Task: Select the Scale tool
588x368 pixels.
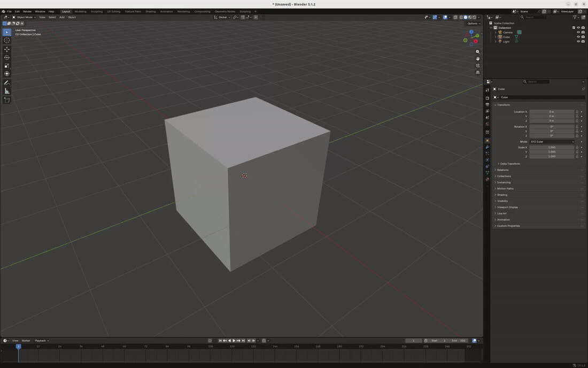Action: coord(7,66)
